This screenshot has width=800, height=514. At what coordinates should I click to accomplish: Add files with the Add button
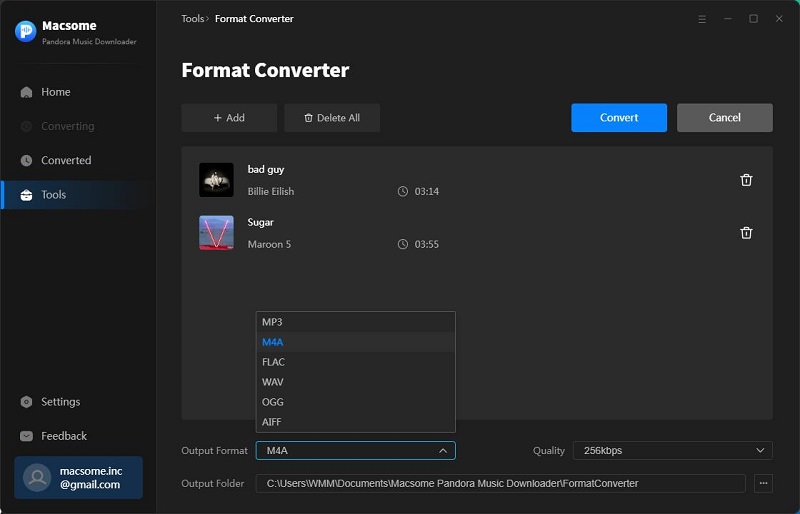[229, 118]
